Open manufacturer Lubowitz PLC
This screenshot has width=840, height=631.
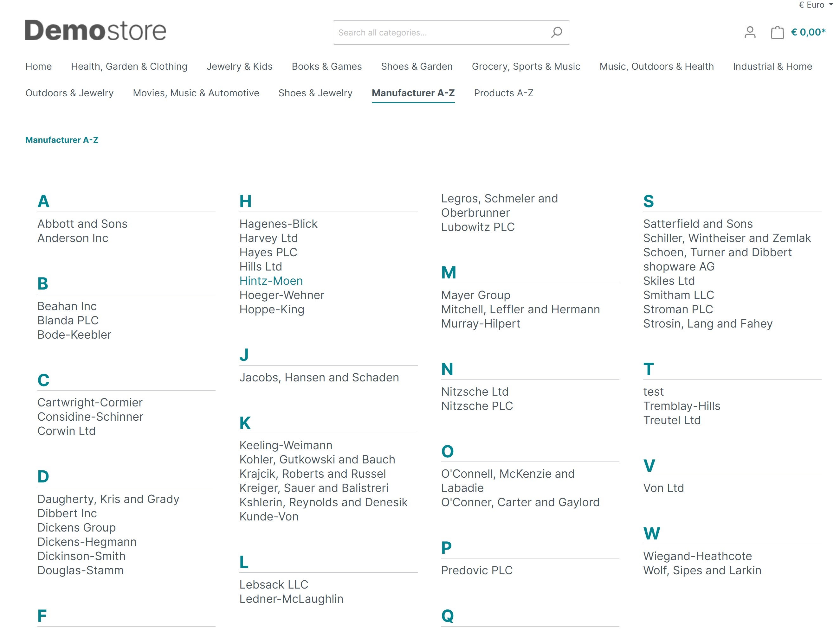tap(478, 227)
